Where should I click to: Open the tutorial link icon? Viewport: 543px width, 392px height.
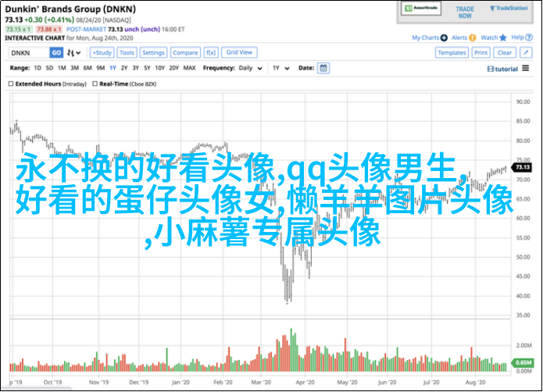(x=491, y=69)
